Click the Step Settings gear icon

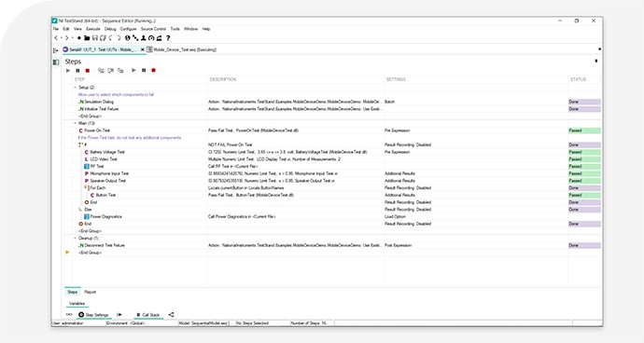click(81, 315)
